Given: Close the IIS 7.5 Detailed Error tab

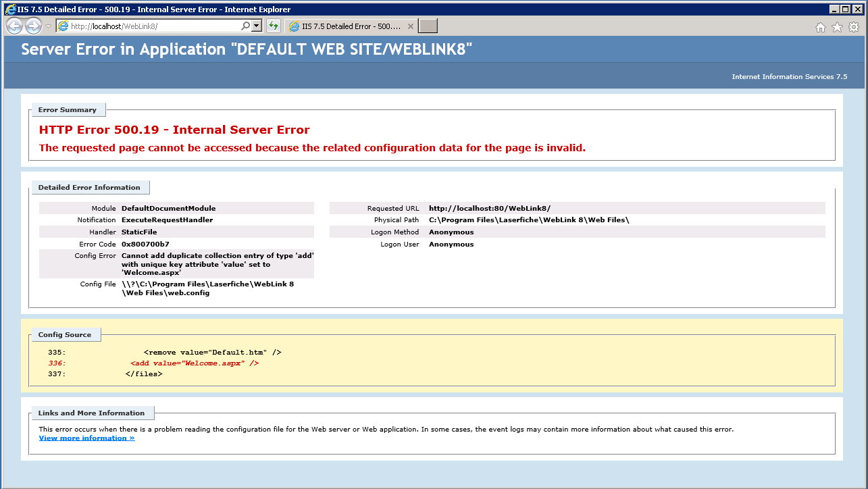Looking at the screenshot, I should 411,26.
